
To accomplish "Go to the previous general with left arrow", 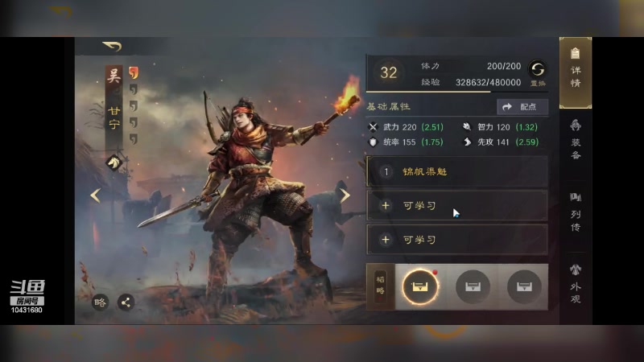I will [95, 195].
